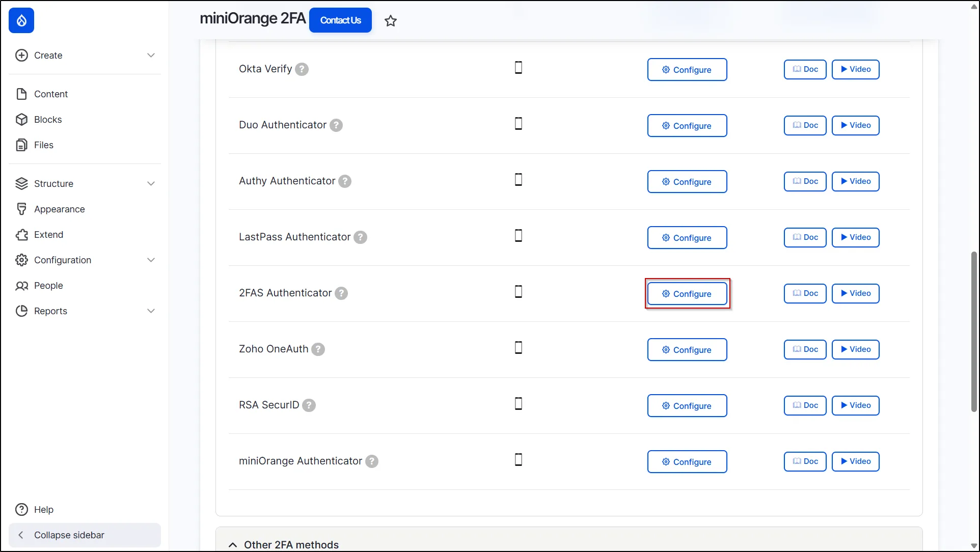Click the Contact Us button
The height and width of the screenshot is (552, 980).
click(x=340, y=20)
